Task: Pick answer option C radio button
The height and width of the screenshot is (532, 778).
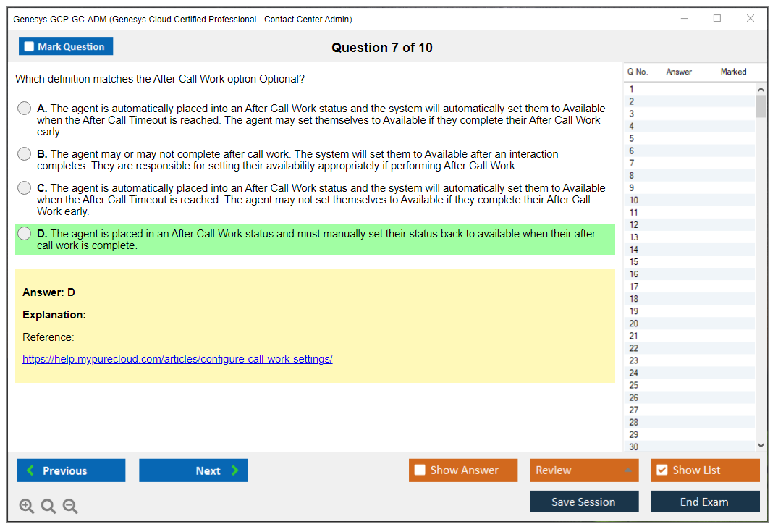Action: [x=25, y=188]
